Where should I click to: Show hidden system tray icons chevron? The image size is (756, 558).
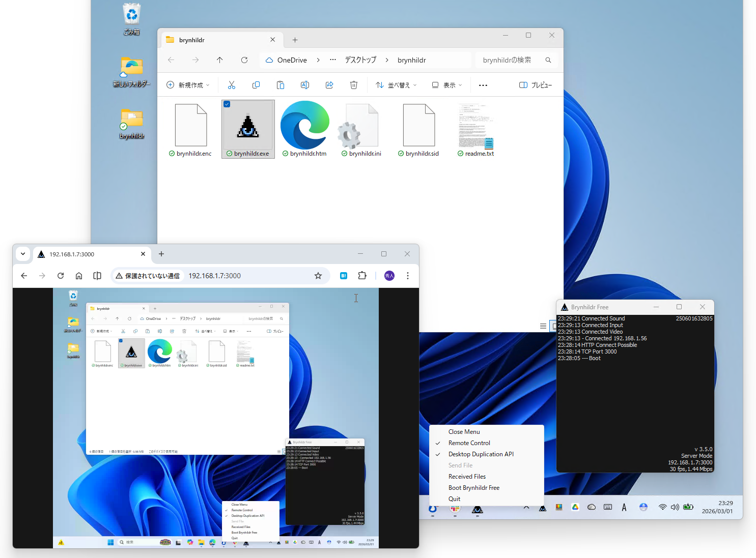[x=526, y=507]
